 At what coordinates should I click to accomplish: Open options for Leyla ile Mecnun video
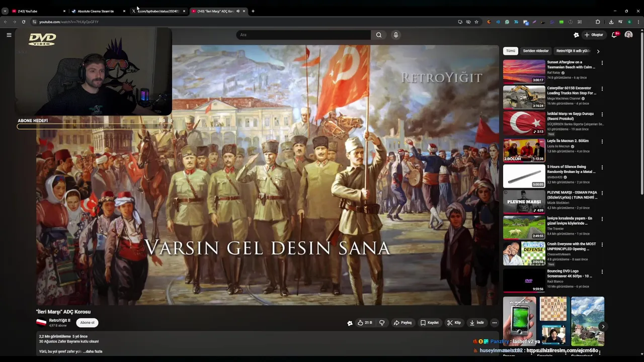click(602, 141)
